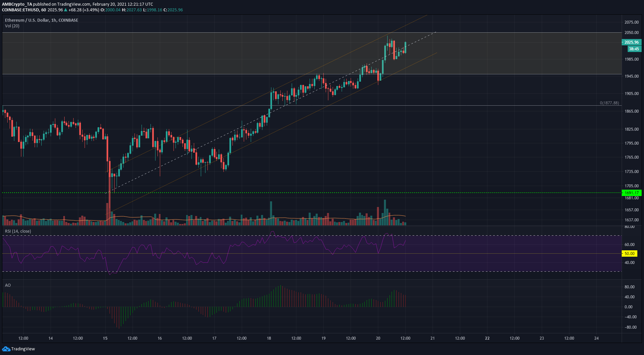This screenshot has height=355, width=644.
Task: Click the TradingView logo icon
Action: coord(6,349)
